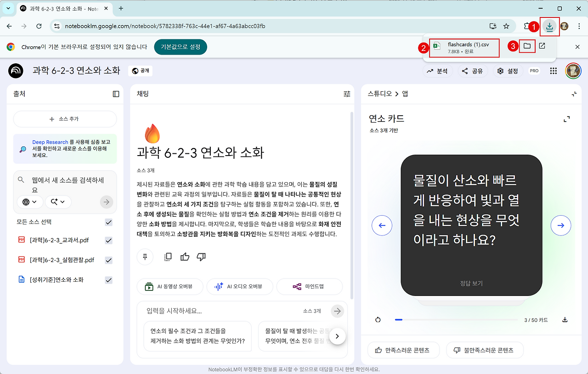Open chat configuration sliders icon

(347, 94)
